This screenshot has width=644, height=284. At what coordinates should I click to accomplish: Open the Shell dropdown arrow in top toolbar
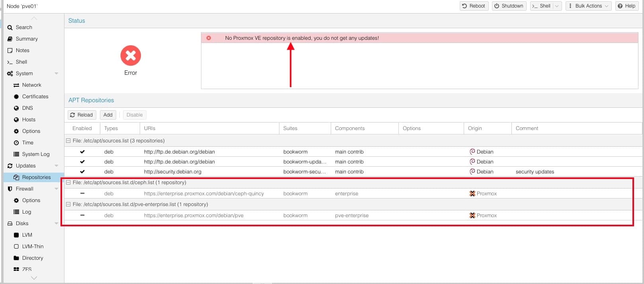point(557,6)
